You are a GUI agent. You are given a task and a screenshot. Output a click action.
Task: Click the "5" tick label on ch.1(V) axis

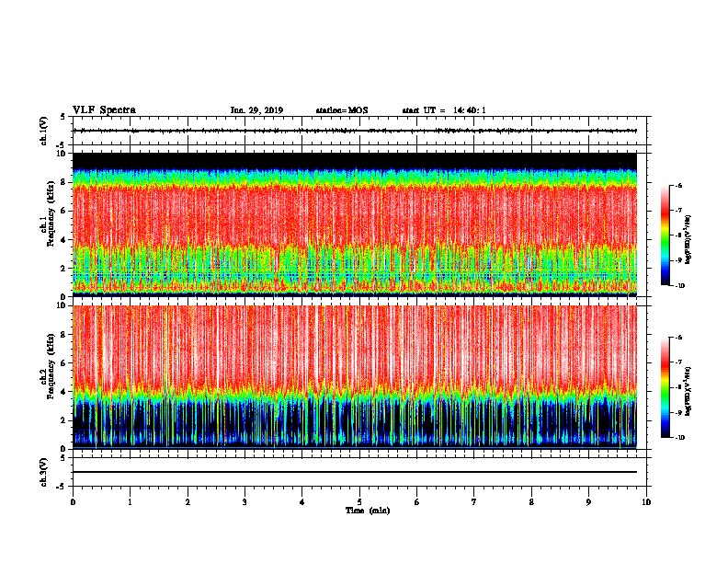[x=63, y=117]
